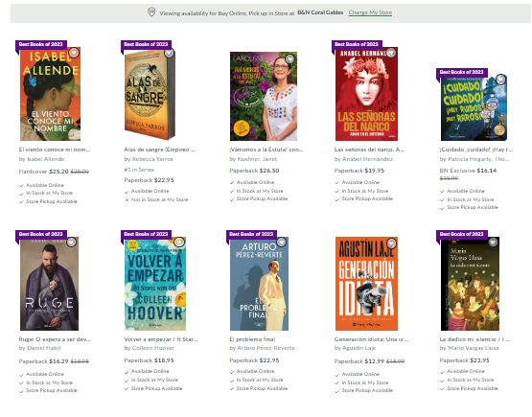Tap wishlist heart on Alas de sangre

(x=169, y=53)
